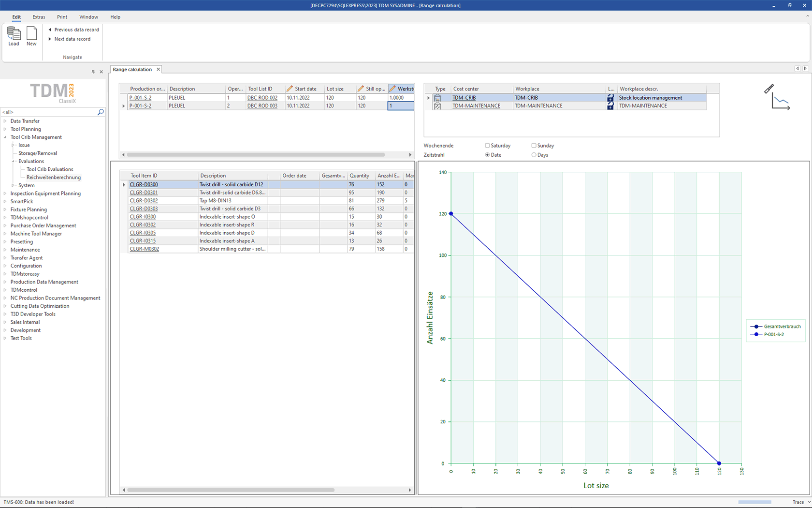Select the TDMstoreasy tree item

click(25, 274)
